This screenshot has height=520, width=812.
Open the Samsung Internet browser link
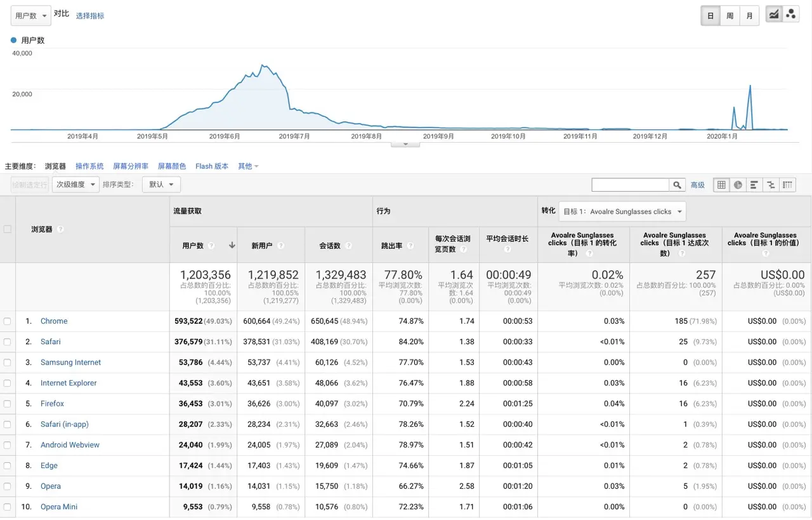click(x=70, y=363)
